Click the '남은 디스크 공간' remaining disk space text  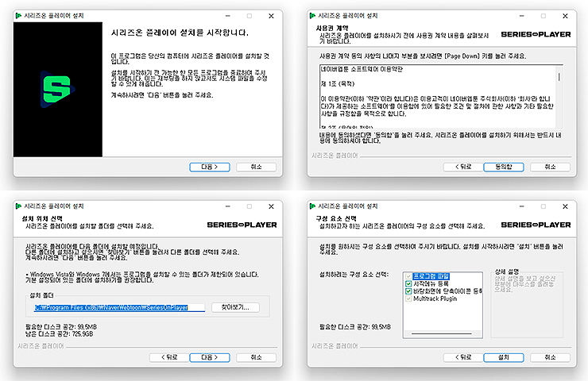pyautogui.click(x=60, y=334)
